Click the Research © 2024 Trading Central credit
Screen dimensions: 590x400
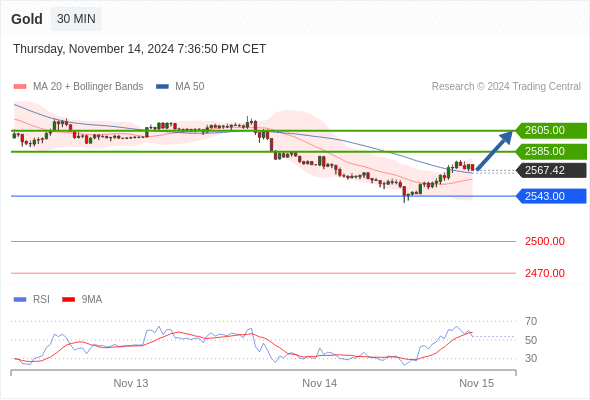pos(506,87)
